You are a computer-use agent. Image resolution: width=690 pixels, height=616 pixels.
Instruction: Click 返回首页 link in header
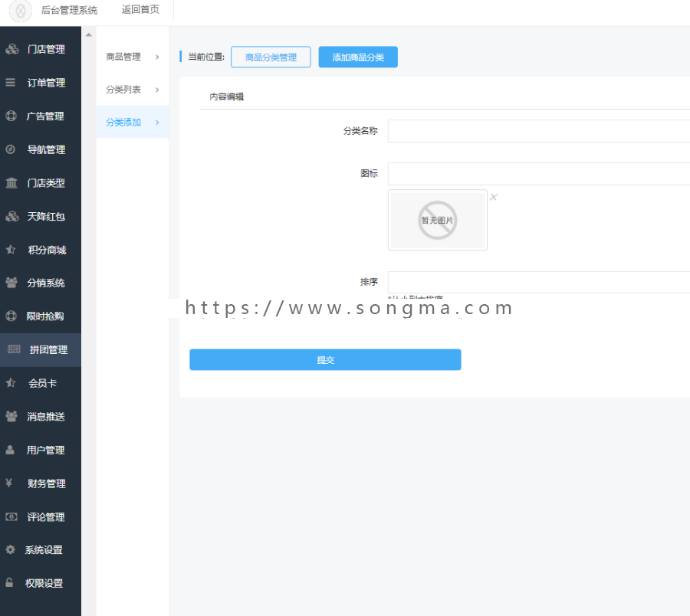140,9
